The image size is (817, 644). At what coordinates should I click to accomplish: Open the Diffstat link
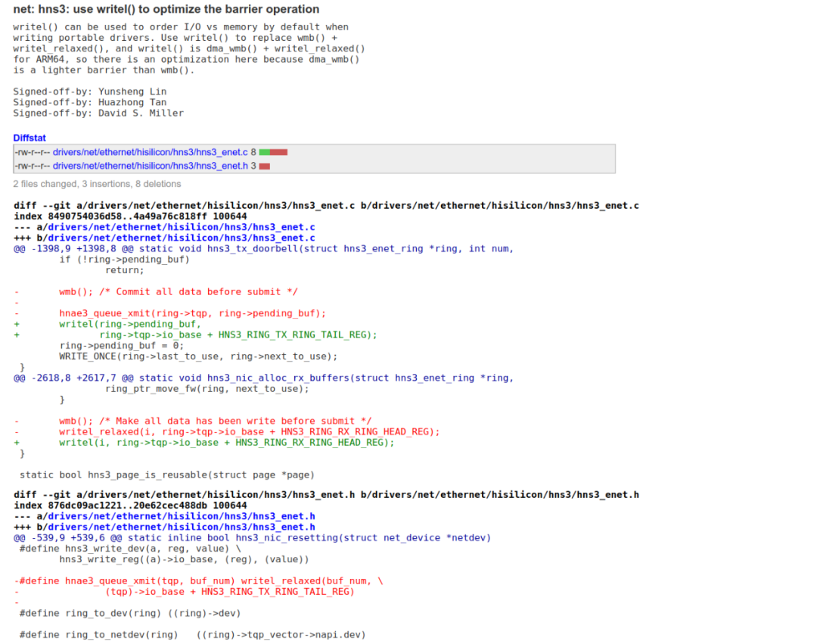[30, 138]
